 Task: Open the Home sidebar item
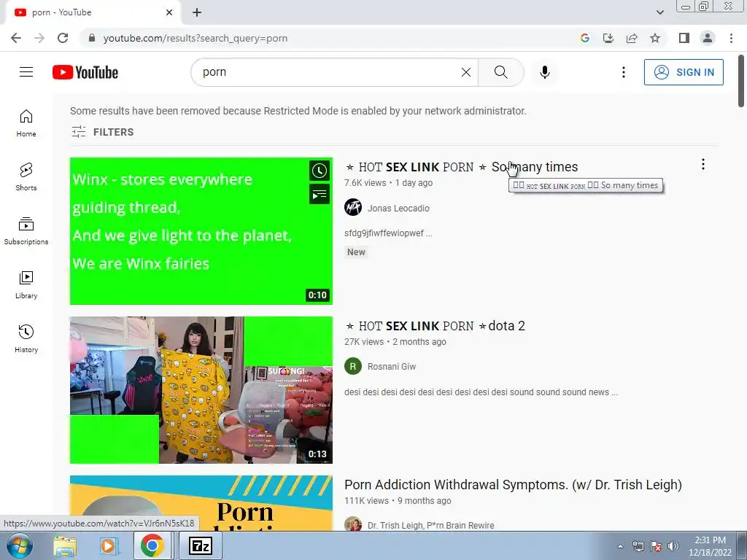tap(26, 123)
